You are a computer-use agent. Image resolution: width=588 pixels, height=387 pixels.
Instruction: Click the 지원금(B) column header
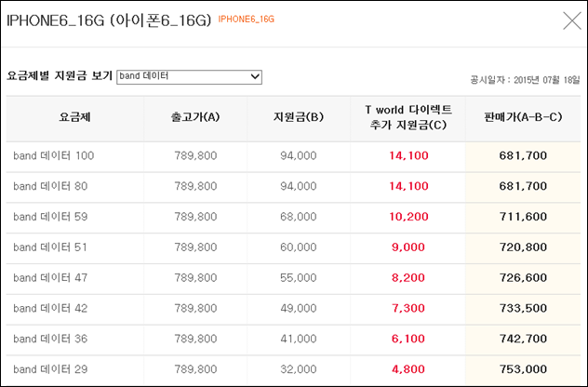click(x=299, y=117)
